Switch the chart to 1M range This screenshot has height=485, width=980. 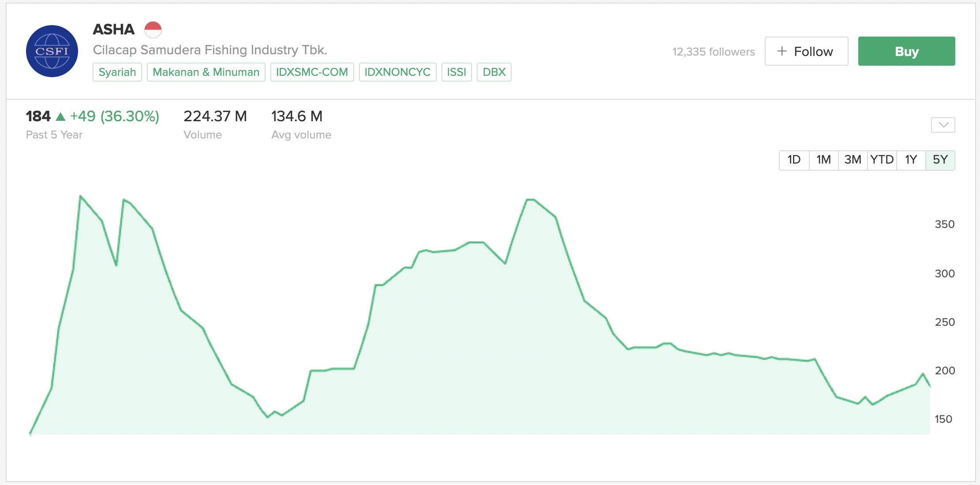pyautogui.click(x=823, y=160)
